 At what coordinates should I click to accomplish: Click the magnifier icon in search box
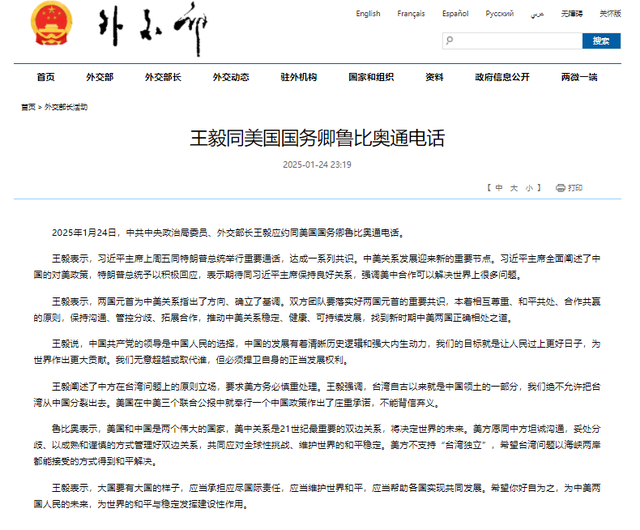[449, 40]
